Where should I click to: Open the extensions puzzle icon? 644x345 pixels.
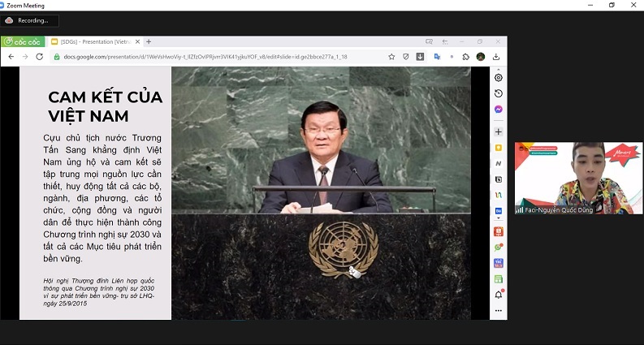coord(465,57)
